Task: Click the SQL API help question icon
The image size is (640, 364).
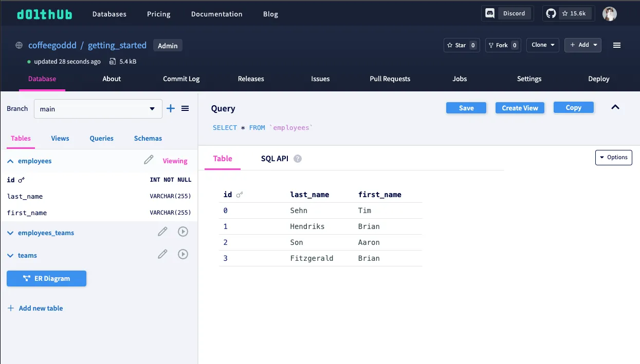Action: coord(298,159)
